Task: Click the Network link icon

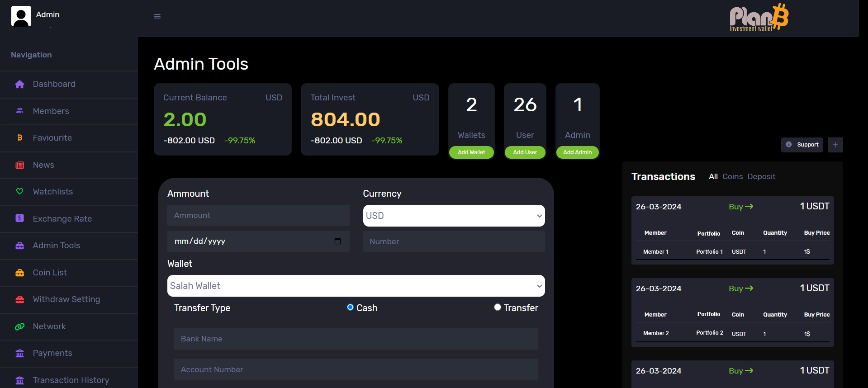Action: tap(19, 326)
